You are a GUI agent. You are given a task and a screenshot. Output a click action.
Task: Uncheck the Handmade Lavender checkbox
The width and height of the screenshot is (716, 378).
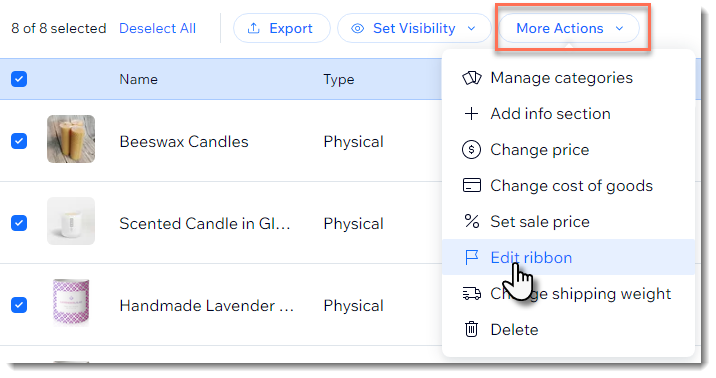coord(19,304)
